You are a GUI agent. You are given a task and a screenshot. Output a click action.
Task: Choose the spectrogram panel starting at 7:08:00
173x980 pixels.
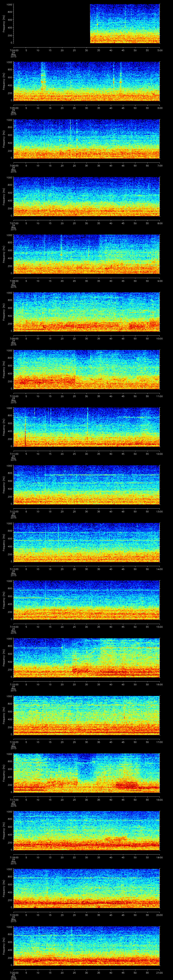(87, 254)
